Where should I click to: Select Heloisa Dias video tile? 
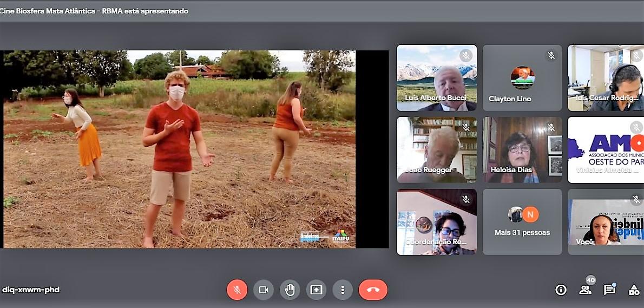[522, 150]
